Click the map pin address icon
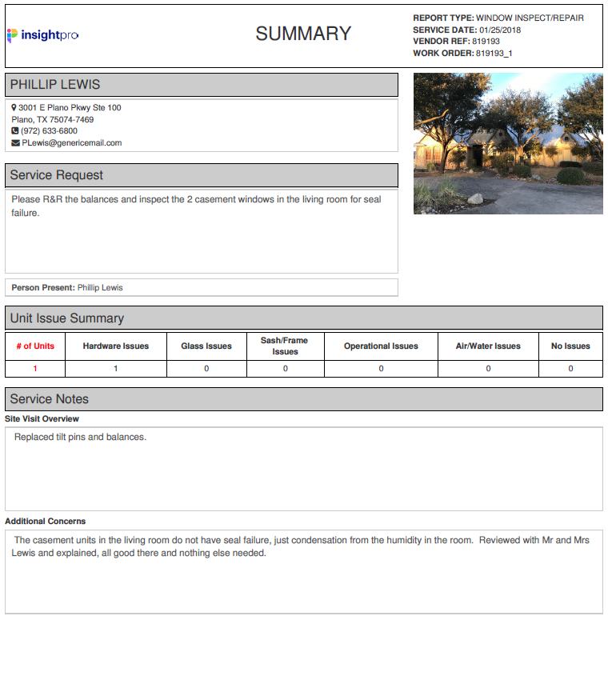 click(14, 107)
